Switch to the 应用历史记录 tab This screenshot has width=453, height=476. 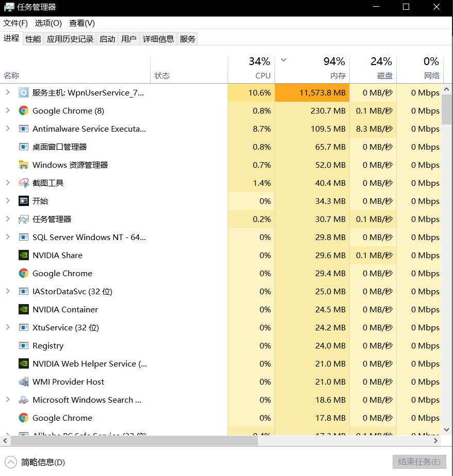[x=70, y=39]
